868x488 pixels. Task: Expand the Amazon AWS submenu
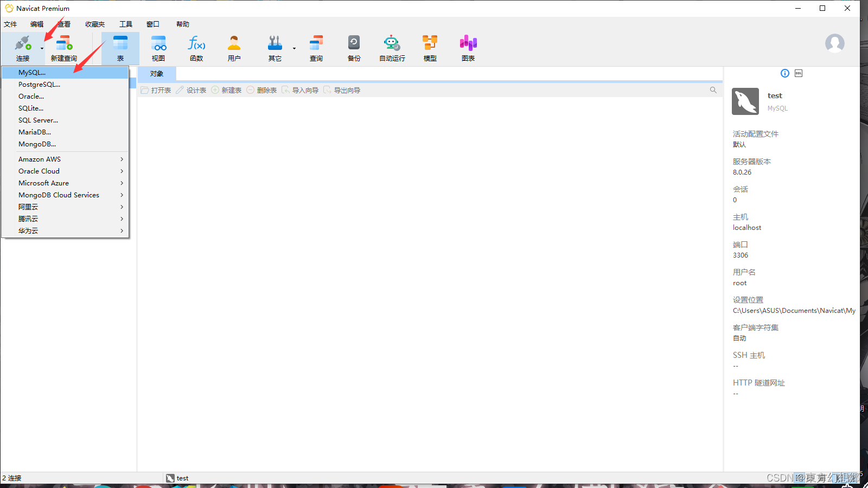pos(65,159)
